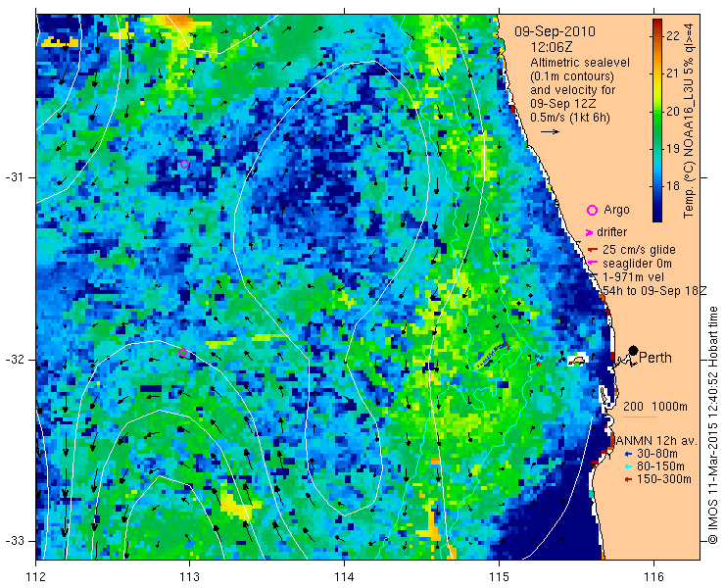Click the 'ANMN 12h av.' heading

655,441
